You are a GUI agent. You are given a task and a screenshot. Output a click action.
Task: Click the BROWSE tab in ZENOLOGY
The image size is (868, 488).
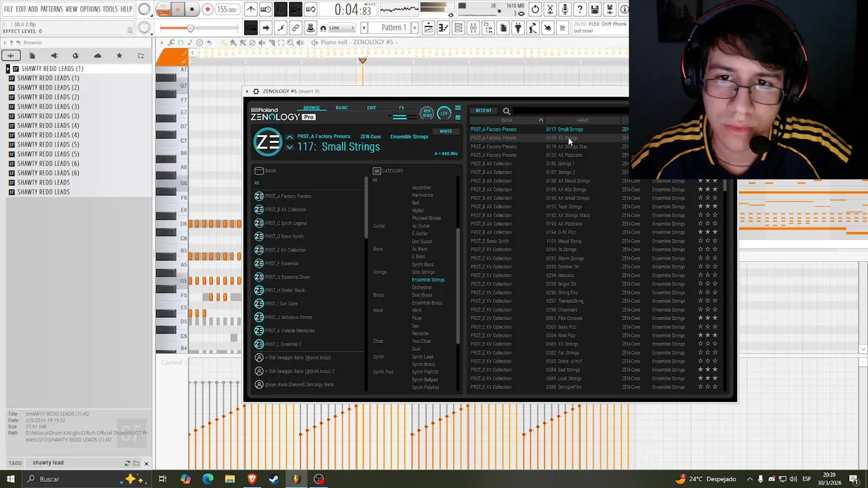(311, 108)
